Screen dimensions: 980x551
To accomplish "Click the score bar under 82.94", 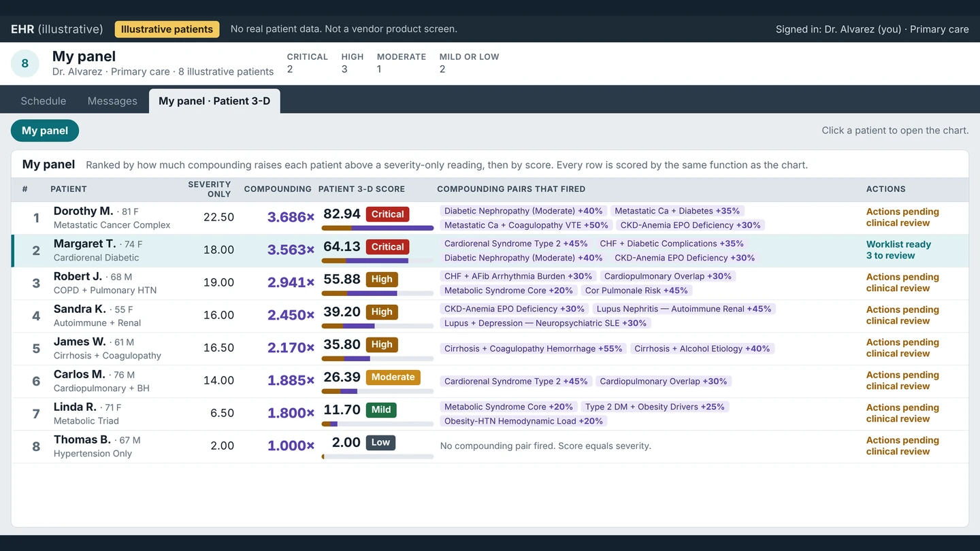I will pyautogui.click(x=378, y=228).
